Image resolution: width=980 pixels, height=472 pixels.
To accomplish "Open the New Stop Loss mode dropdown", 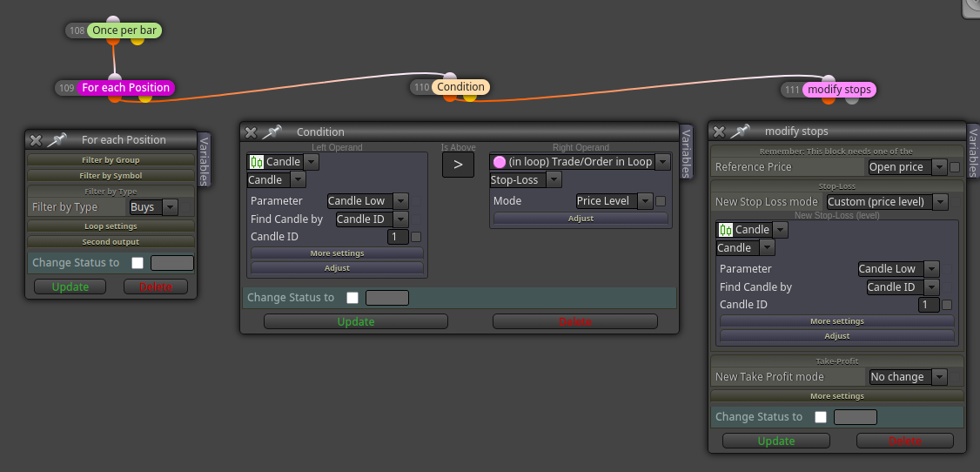I will pos(887,202).
